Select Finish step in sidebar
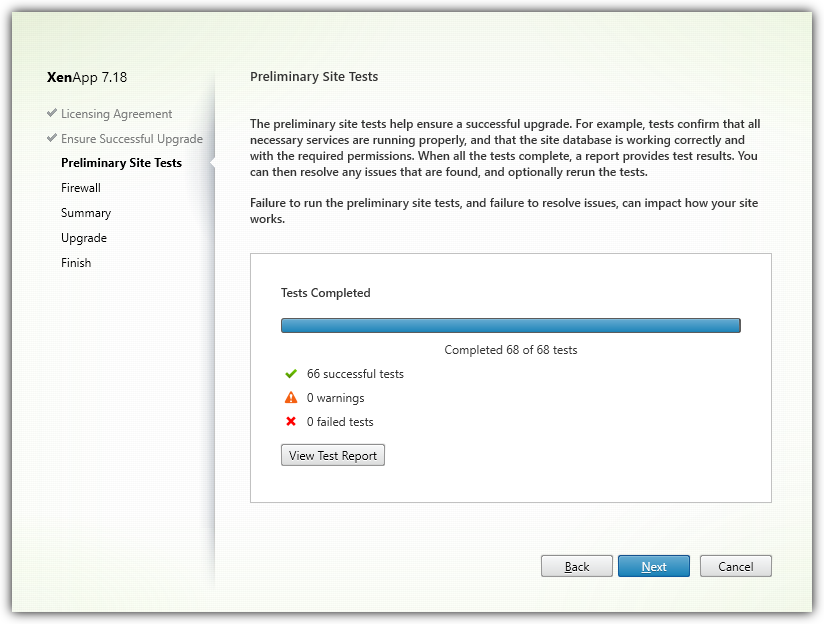Image resolution: width=824 pixels, height=624 pixels. 76,263
